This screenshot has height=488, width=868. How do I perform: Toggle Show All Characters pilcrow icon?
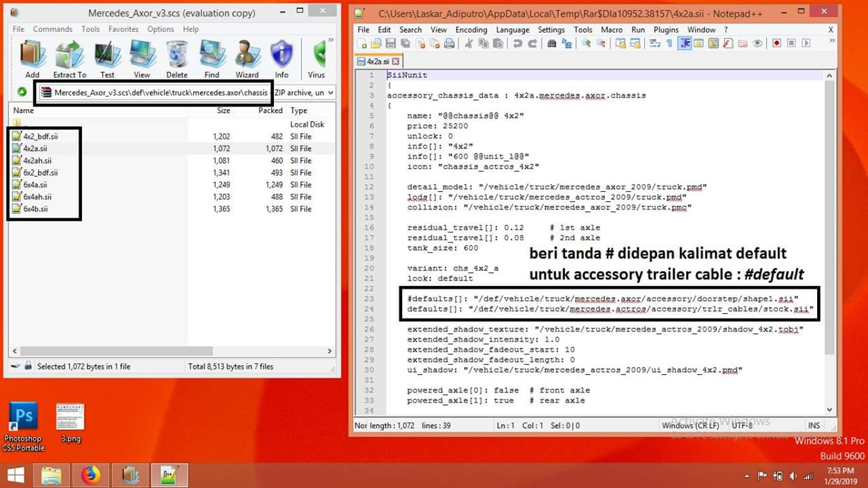[669, 43]
